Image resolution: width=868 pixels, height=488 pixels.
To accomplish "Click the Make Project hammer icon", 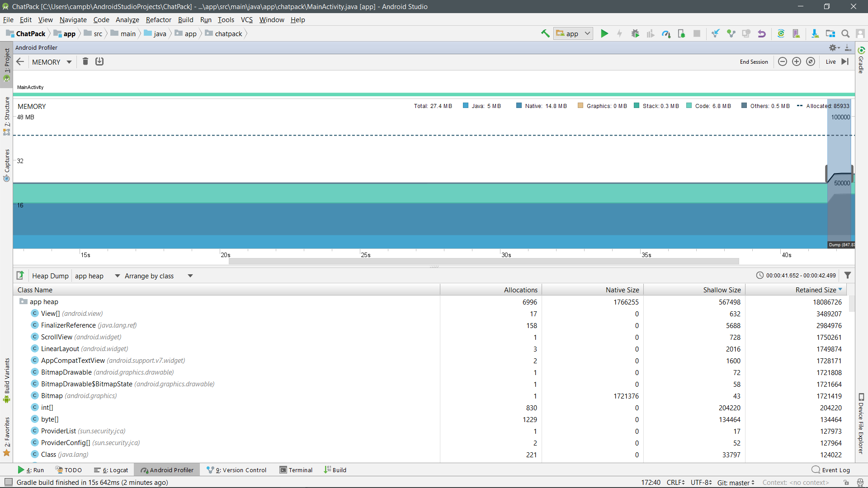I will point(545,33).
